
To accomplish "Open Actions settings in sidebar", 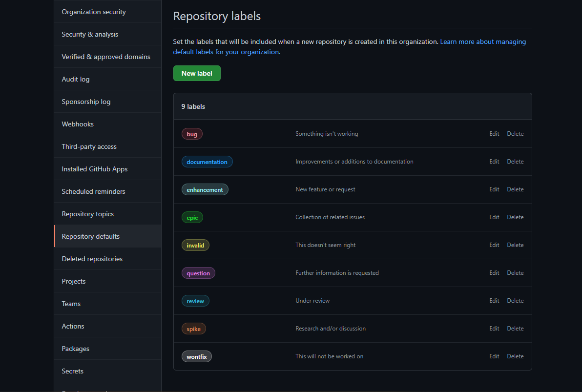I will click(107, 326).
